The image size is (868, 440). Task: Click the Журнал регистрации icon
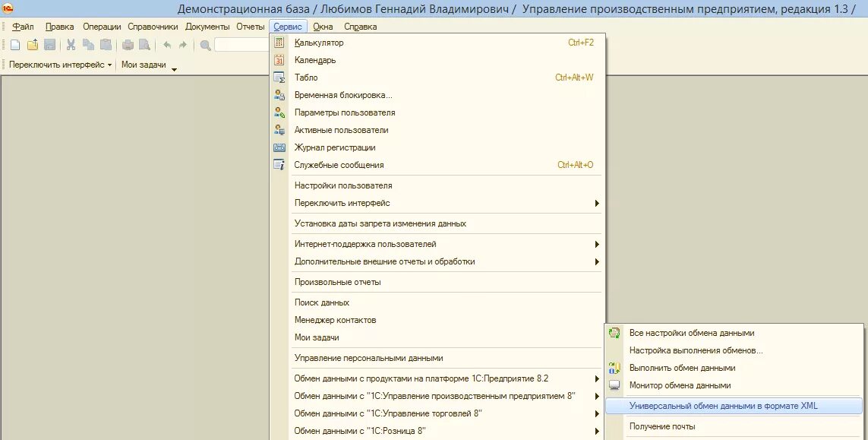point(279,147)
